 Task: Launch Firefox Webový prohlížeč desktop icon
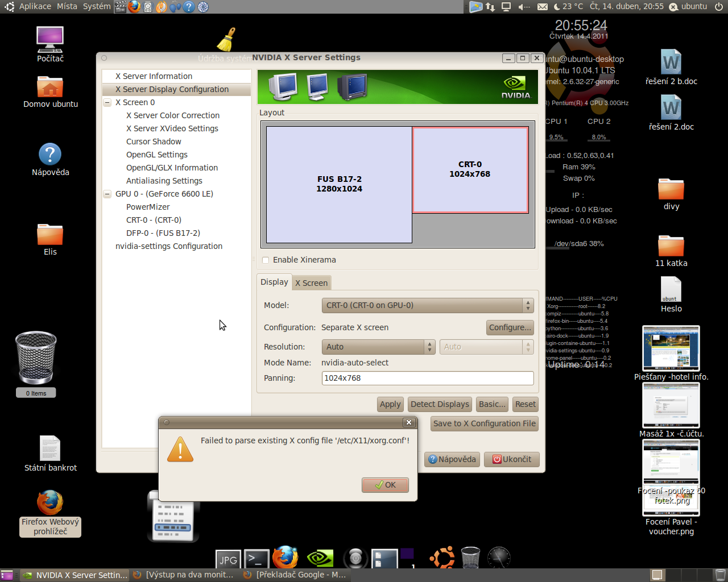click(x=50, y=513)
